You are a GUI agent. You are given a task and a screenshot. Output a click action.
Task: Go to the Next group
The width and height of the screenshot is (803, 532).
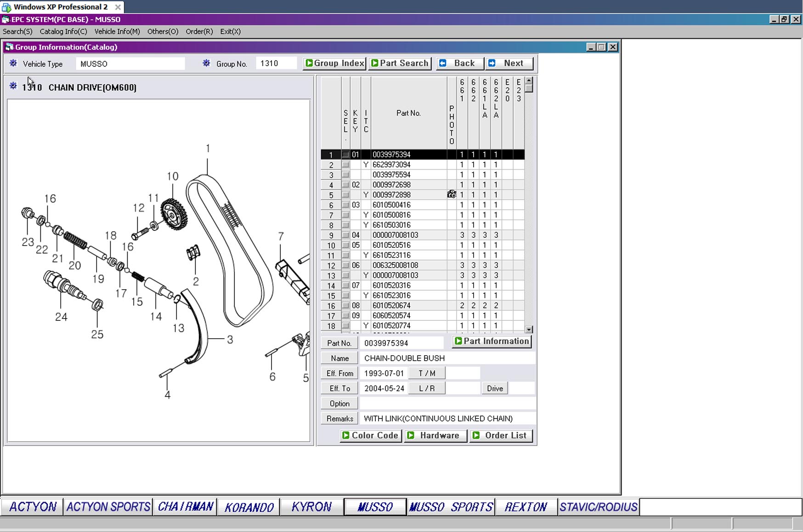pyautogui.click(x=509, y=63)
